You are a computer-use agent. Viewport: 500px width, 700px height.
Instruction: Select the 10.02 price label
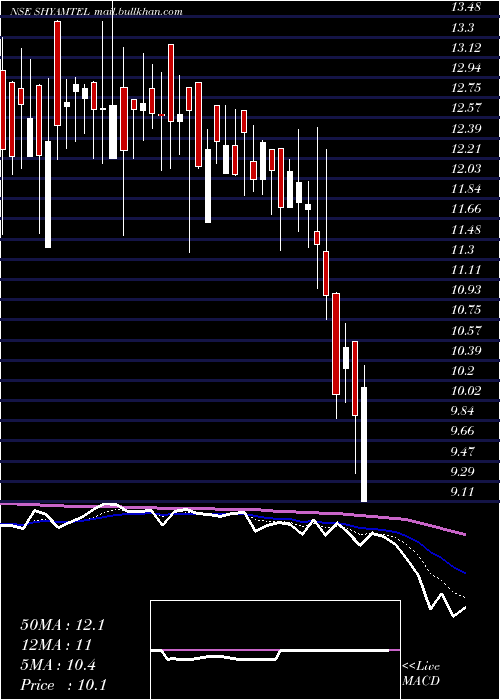pyautogui.click(x=466, y=391)
